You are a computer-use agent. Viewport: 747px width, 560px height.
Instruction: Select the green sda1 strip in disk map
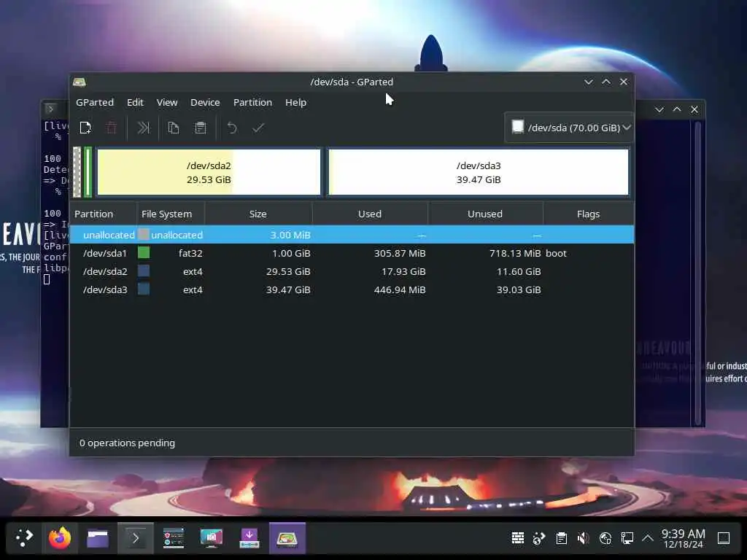coord(88,172)
